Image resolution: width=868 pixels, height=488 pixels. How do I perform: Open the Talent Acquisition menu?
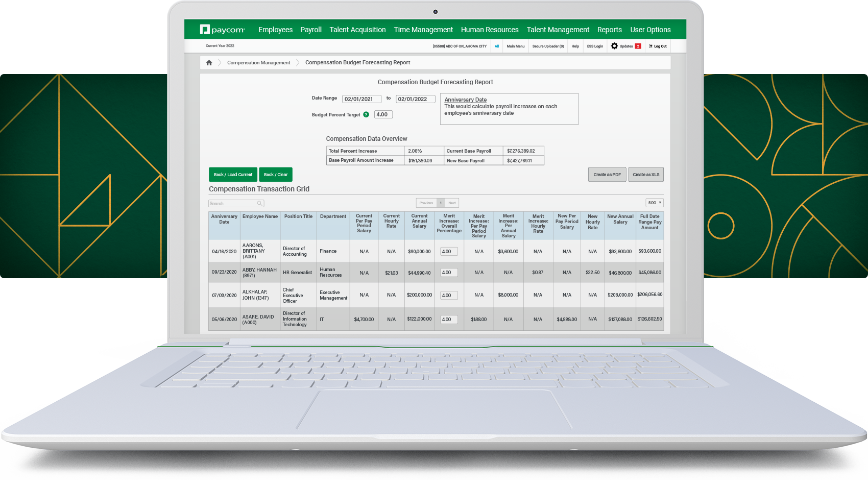pos(357,30)
